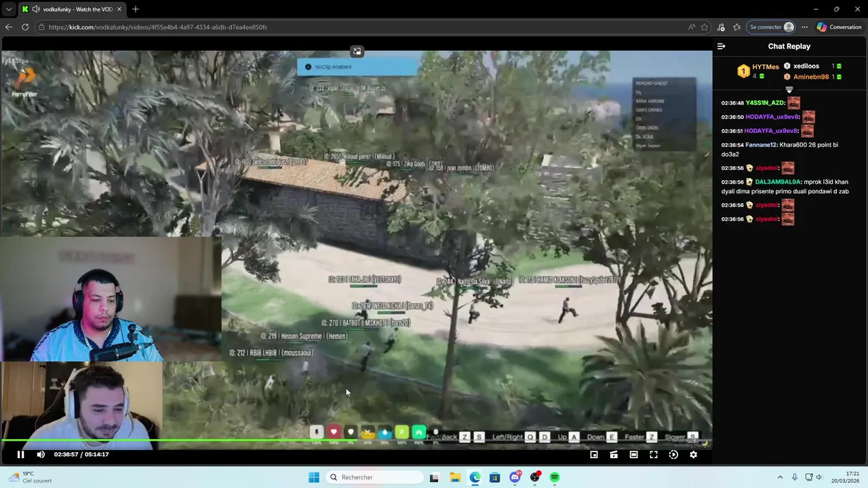Switch to theater mode
Screen dimensions: 868x488
(633, 455)
